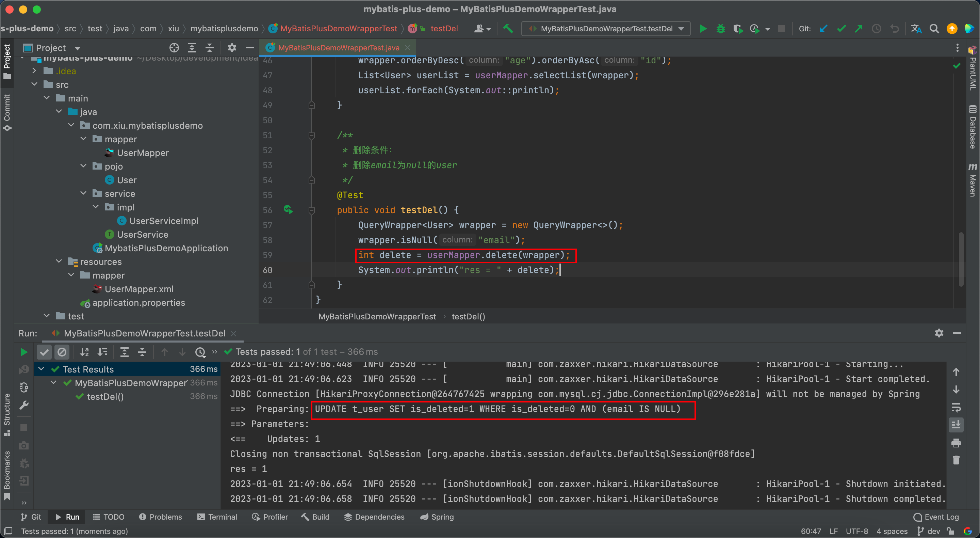
Task: Open the TODO tool window
Action: 109,517
